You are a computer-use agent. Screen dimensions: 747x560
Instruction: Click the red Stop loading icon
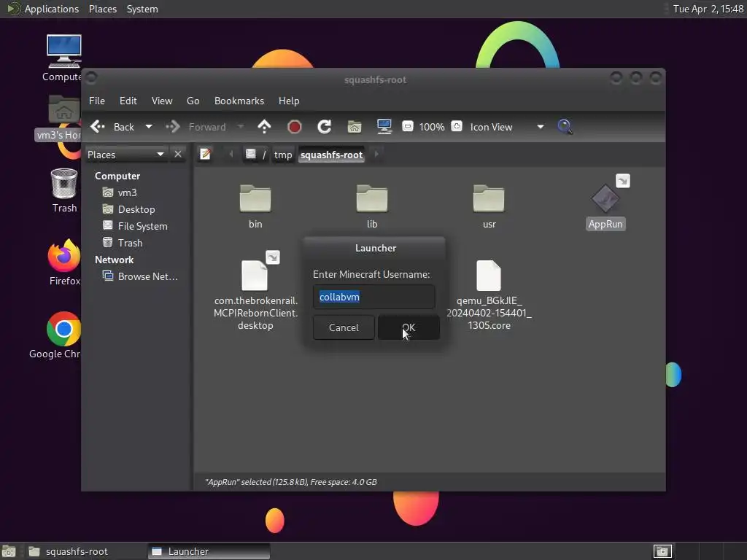pyautogui.click(x=295, y=127)
